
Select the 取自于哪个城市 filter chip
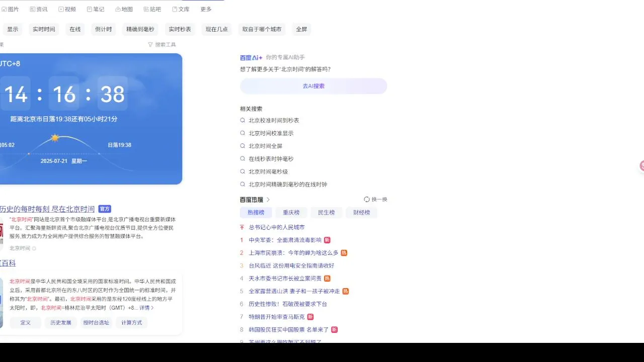coord(262,29)
